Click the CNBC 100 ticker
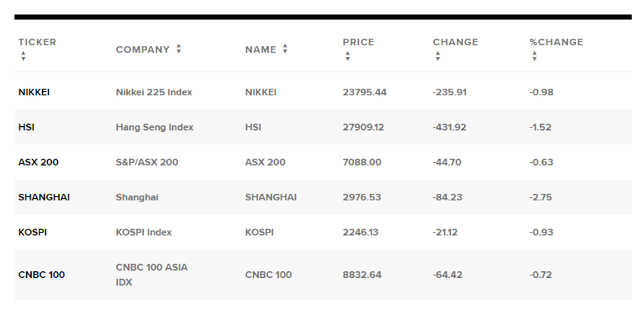 41,275
